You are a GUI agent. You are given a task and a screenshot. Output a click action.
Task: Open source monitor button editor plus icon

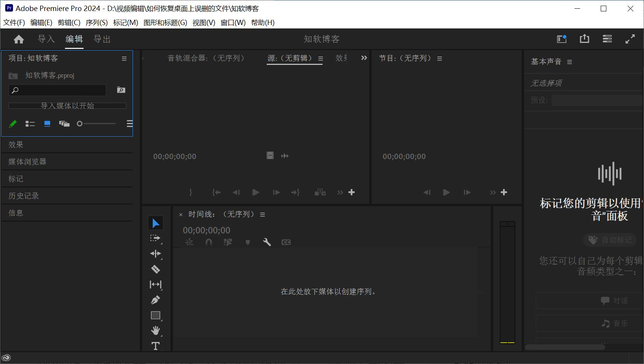351,192
